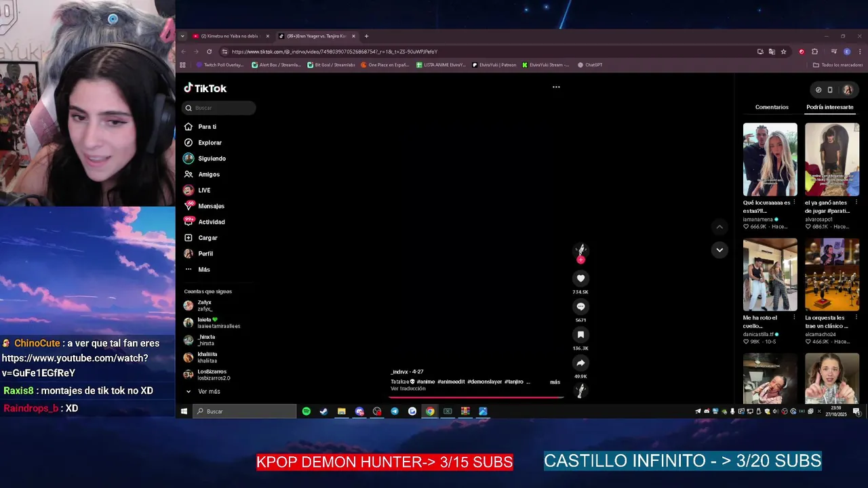Switch to Podría interesarte tab

click(830, 107)
